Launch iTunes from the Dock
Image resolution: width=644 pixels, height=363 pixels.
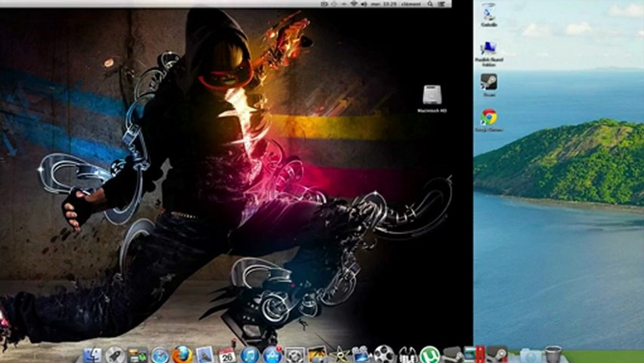[x=250, y=355]
